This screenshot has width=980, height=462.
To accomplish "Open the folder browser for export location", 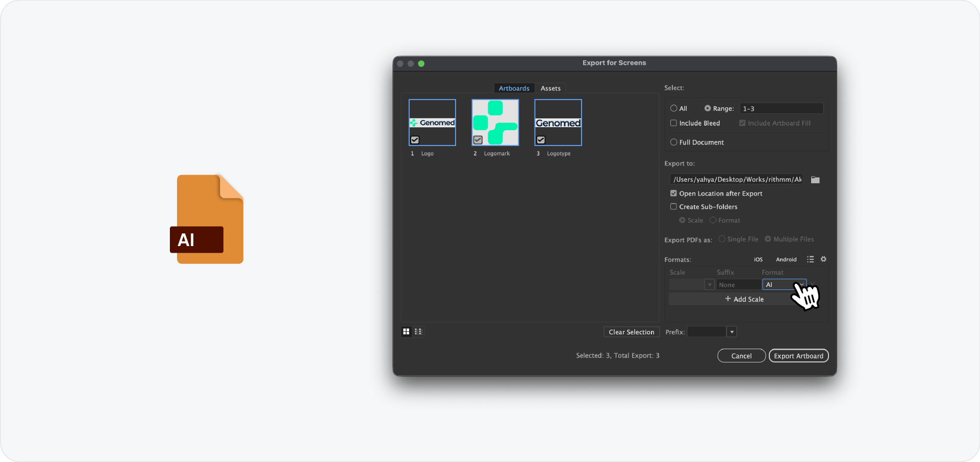I will [x=815, y=179].
